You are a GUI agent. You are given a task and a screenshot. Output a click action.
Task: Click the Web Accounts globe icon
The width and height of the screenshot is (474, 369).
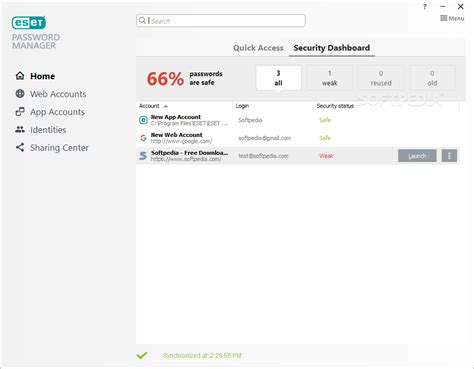(x=20, y=94)
